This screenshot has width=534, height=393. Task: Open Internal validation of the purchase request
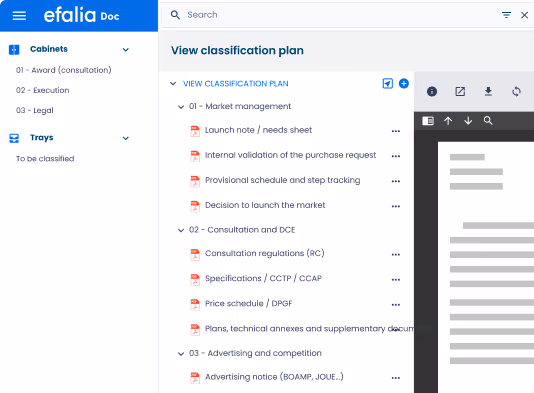pyautogui.click(x=290, y=155)
